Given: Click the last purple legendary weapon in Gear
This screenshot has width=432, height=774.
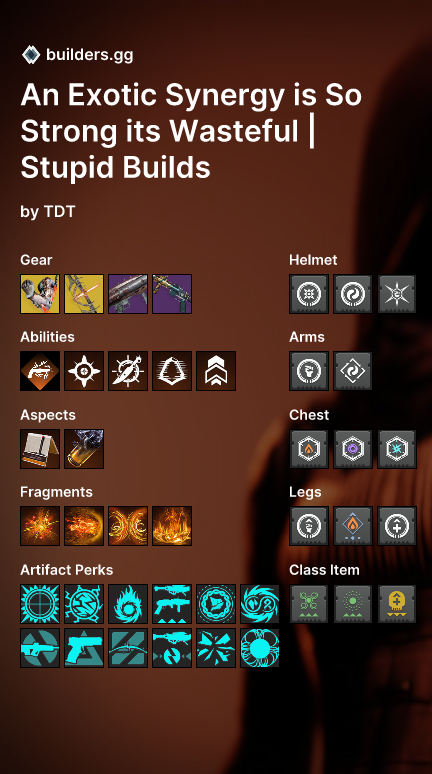Looking at the screenshot, I should pos(172,294).
